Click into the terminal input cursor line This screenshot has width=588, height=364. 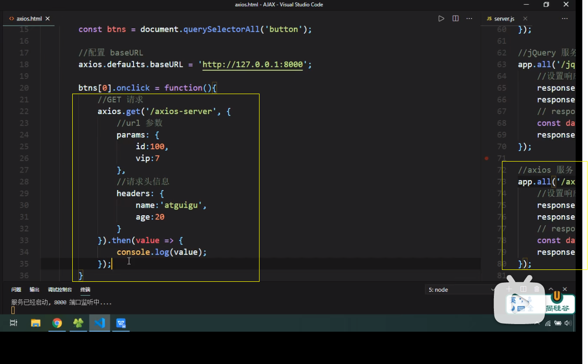pos(13,310)
